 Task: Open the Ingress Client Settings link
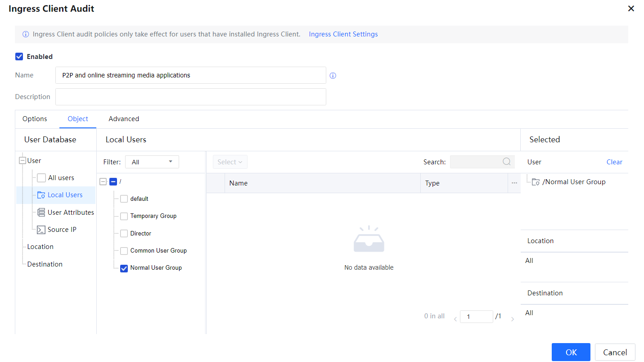[343, 34]
